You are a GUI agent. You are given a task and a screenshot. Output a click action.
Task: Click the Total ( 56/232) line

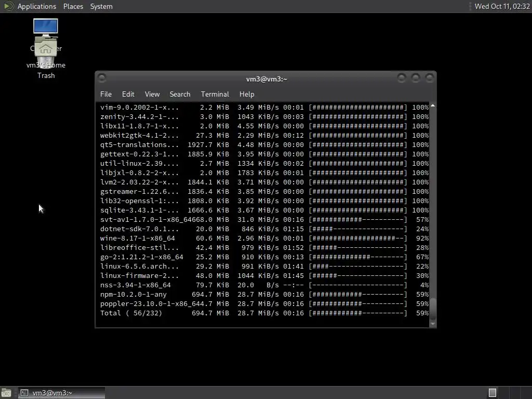[264, 313]
